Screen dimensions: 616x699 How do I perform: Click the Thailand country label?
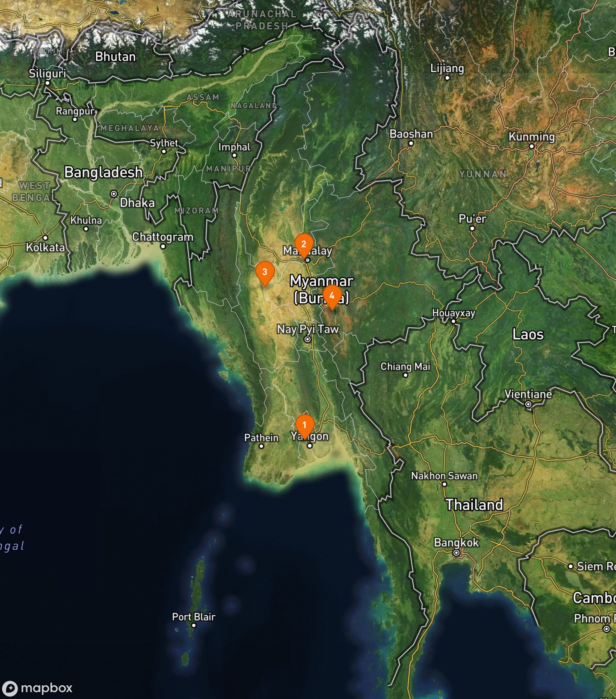pos(474,505)
